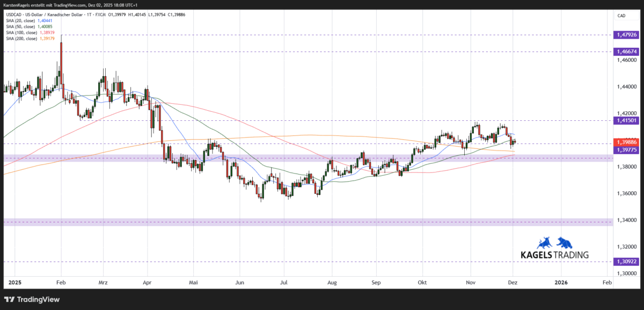Click the red current price label 1,39886

coord(627,142)
